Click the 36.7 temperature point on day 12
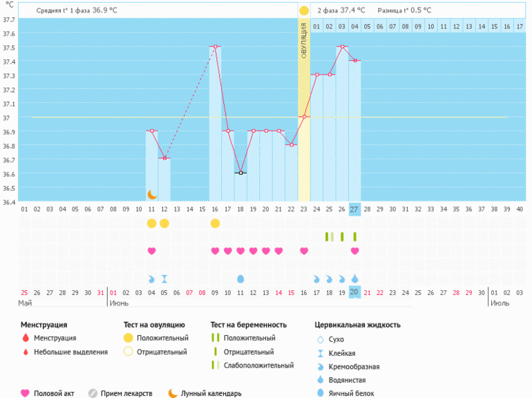The image size is (532, 398). [164, 158]
